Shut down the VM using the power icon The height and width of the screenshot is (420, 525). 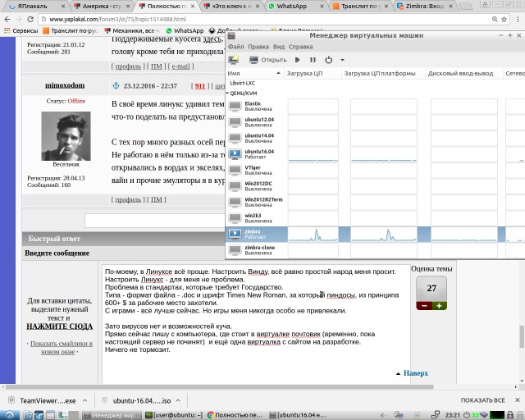pyautogui.click(x=328, y=60)
